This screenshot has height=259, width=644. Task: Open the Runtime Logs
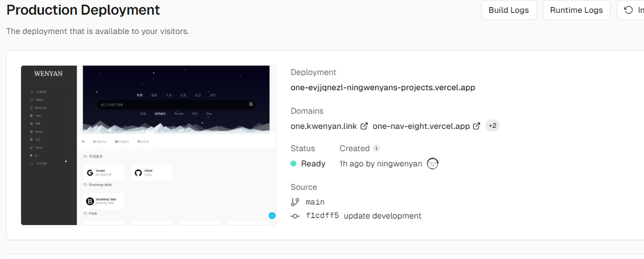pos(577,11)
